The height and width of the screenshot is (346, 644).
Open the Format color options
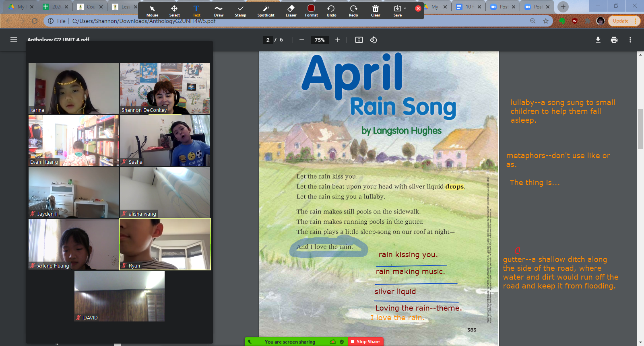(311, 11)
